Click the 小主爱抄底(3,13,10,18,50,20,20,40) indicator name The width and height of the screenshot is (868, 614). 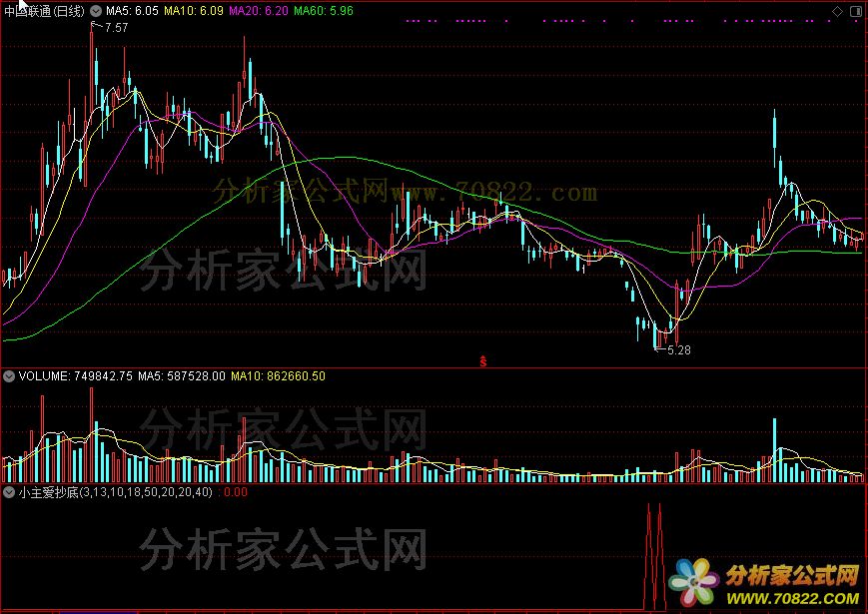point(115,492)
